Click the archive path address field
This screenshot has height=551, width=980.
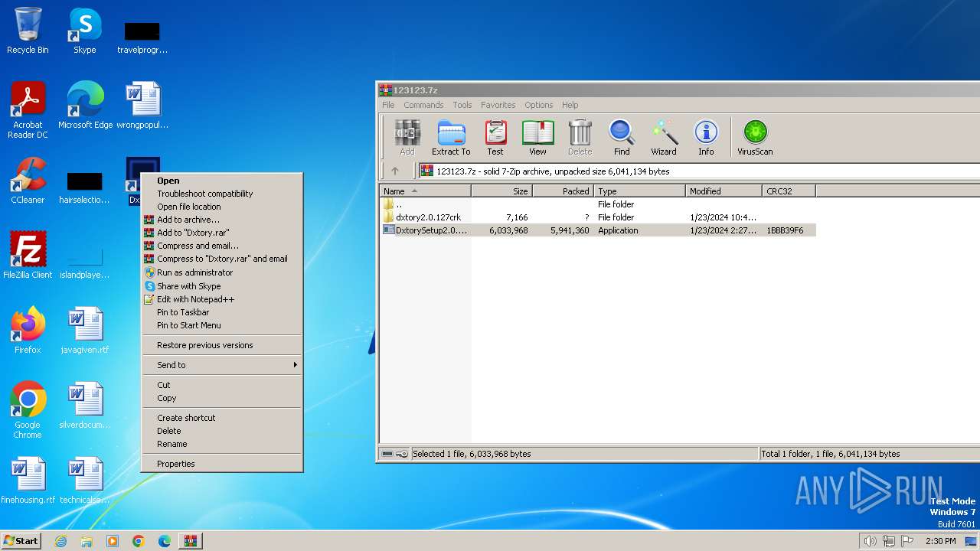pos(698,171)
